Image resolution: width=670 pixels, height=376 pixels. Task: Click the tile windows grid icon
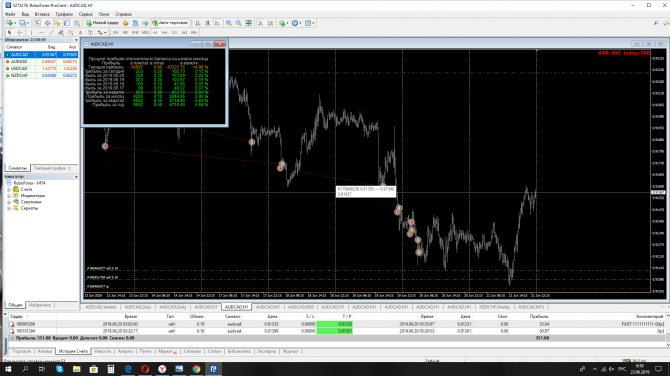pyautogui.click(x=248, y=23)
